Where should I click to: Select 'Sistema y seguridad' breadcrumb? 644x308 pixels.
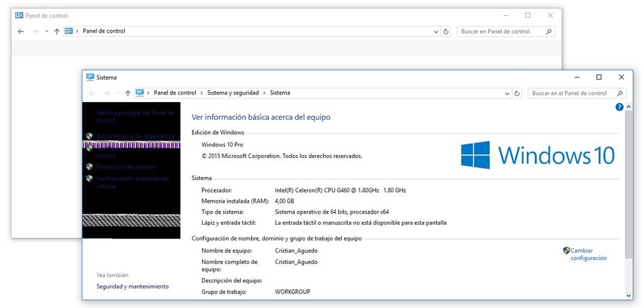coord(233,93)
